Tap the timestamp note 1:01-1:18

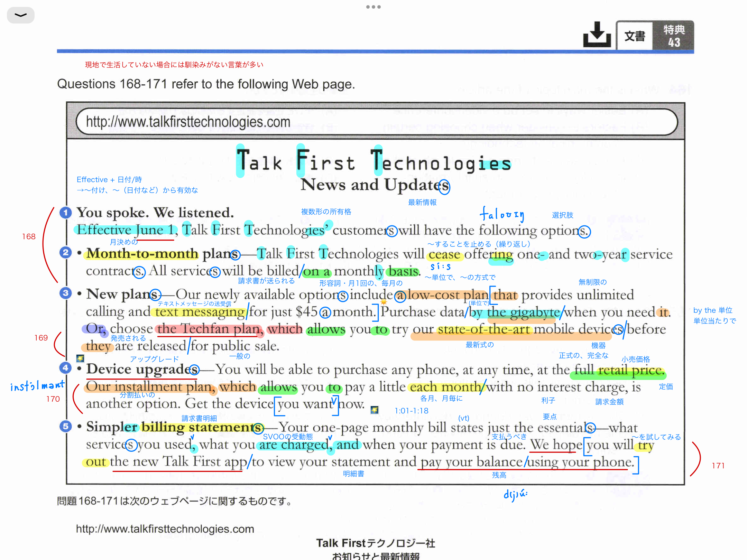(412, 411)
